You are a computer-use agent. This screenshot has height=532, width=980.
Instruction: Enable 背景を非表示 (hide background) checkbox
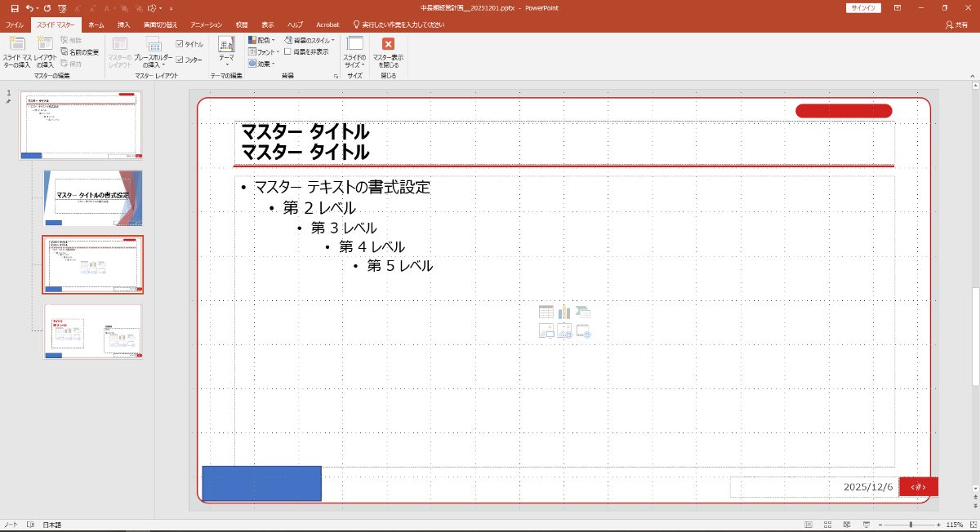[287, 51]
